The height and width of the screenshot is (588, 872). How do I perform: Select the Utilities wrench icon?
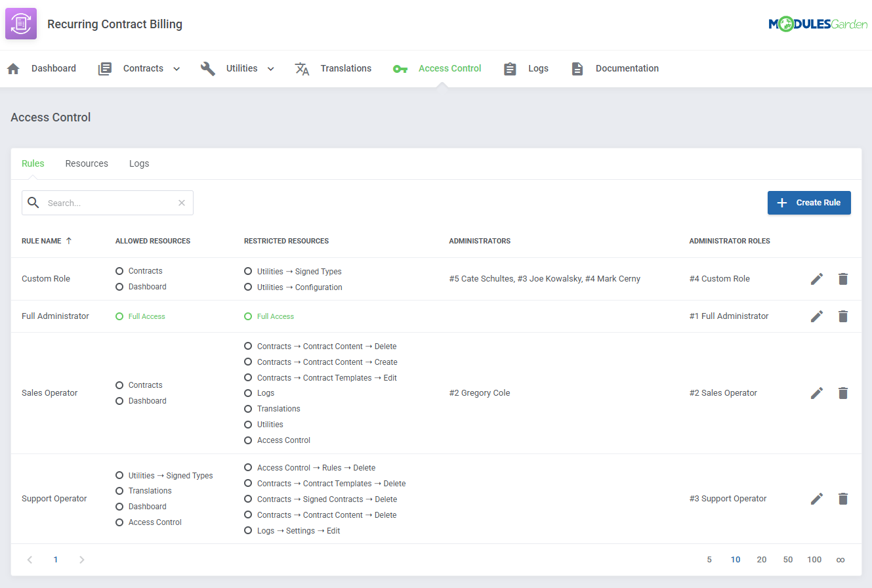[x=208, y=68]
